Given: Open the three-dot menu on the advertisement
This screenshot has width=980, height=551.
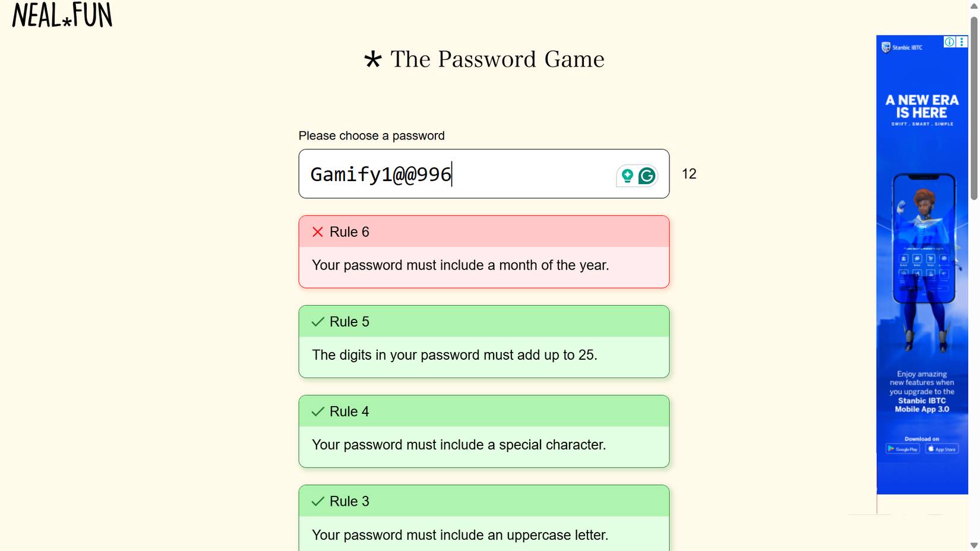Looking at the screenshot, I should tap(961, 42).
